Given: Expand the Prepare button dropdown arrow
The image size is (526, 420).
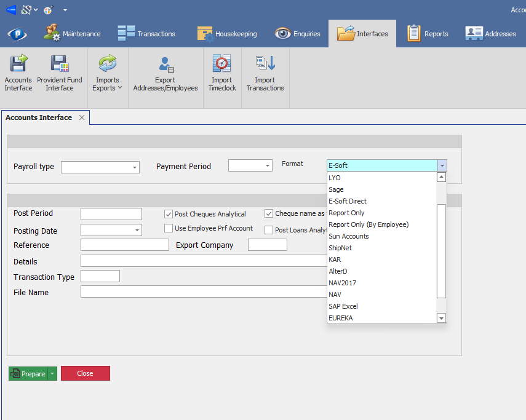Looking at the screenshot, I should point(52,373).
